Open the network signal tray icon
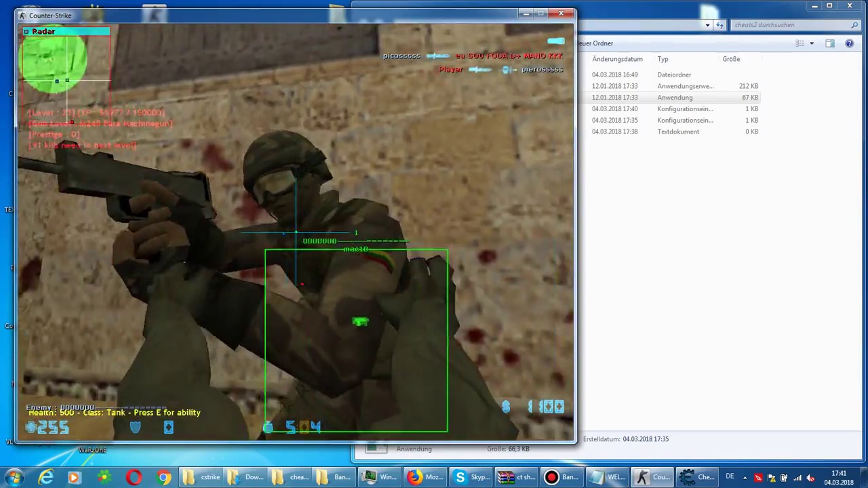 tap(797, 478)
